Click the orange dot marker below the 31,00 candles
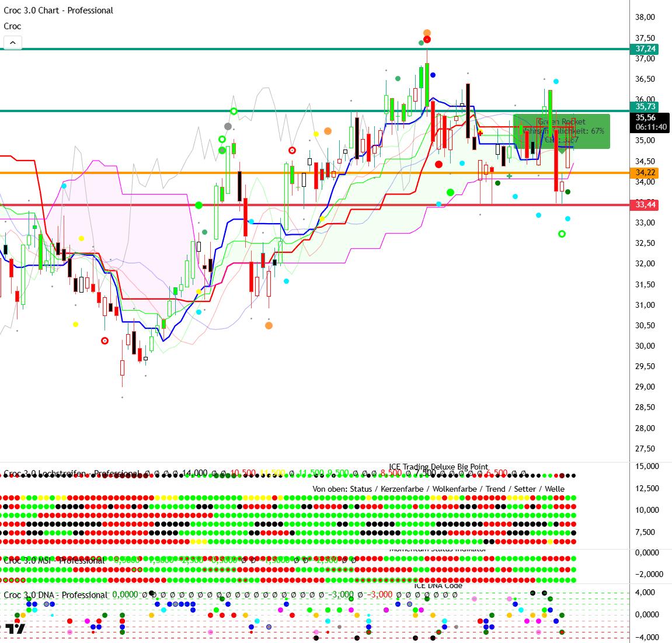672x643 pixels. [x=269, y=325]
